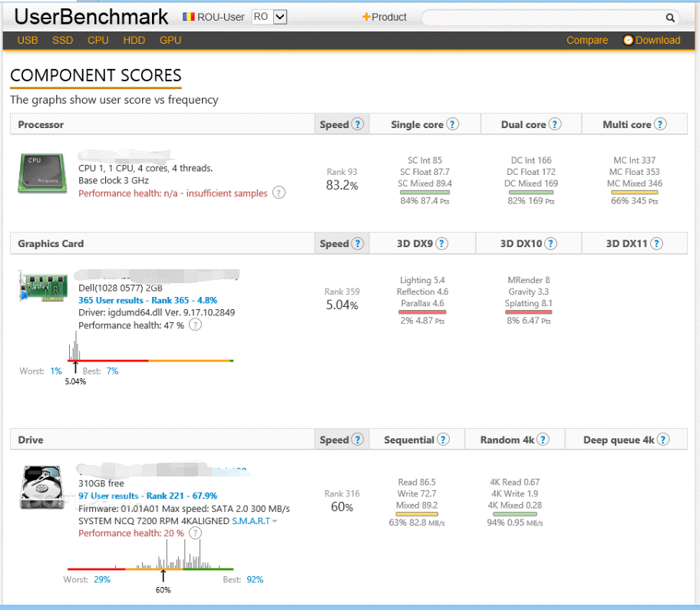Image resolution: width=700 pixels, height=610 pixels.
Task: Click the Download clock icon
Action: click(628, 40)
